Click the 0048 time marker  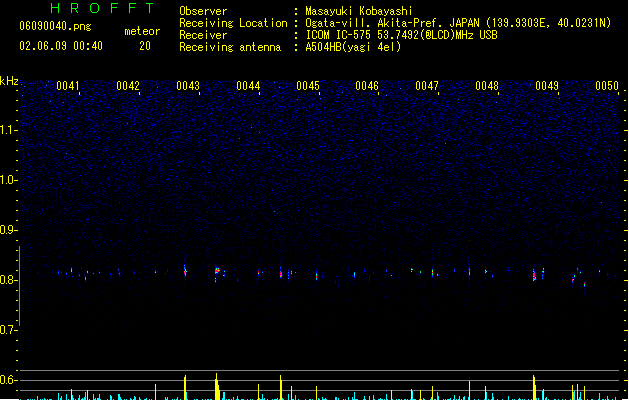tap(487, 86)
